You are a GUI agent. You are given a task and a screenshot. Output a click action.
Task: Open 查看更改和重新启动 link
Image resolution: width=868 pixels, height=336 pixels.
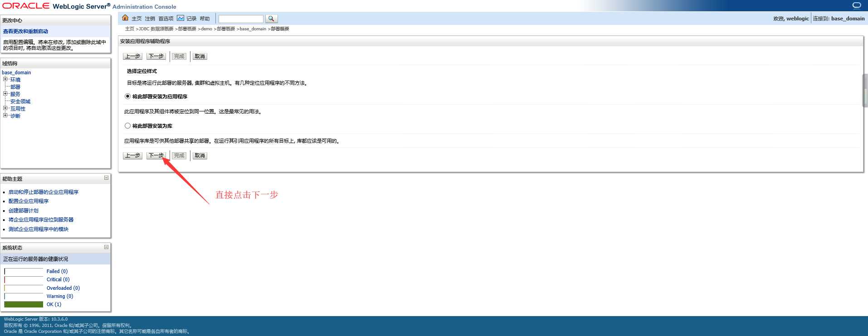point(25,31)
